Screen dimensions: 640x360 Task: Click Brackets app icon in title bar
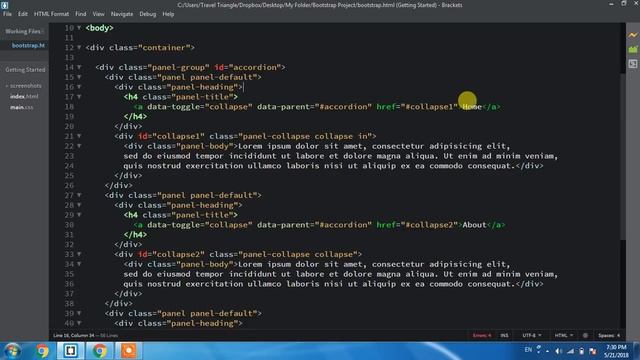click(4, 5)
